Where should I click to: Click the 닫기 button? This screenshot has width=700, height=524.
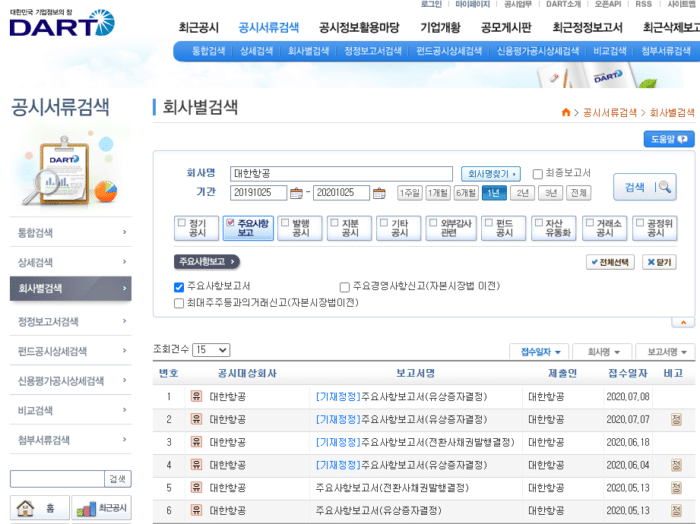(x=659, y=262)
